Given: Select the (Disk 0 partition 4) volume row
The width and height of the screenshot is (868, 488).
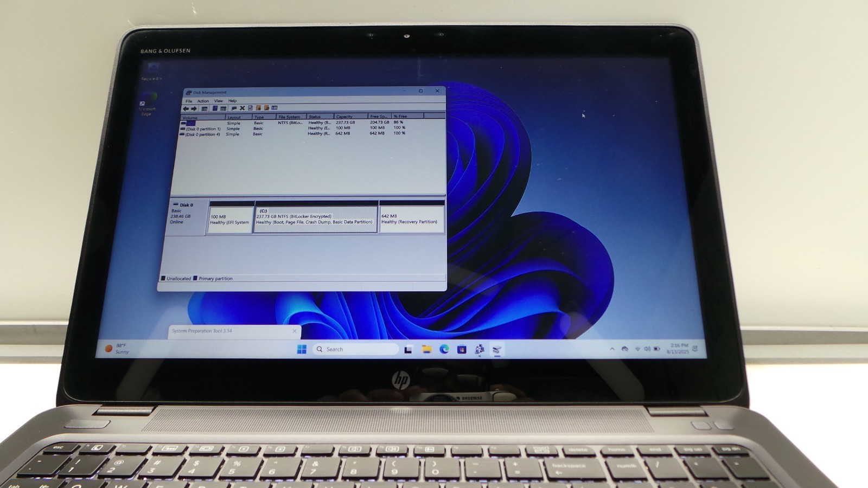Looking at the screenshot, I should [x=312, y=134].
